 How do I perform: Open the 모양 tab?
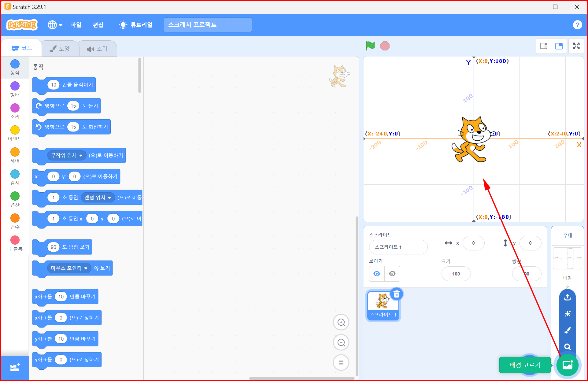60,49
